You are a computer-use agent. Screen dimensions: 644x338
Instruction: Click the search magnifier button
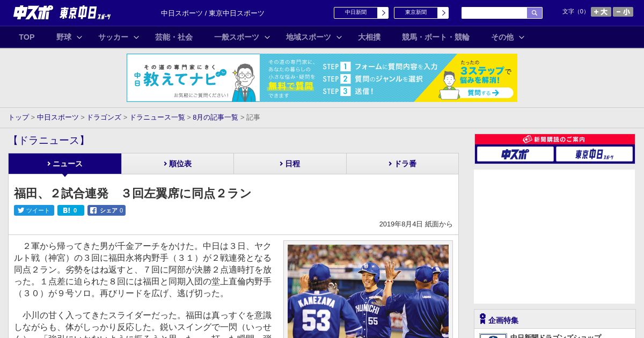coord(535,13)
